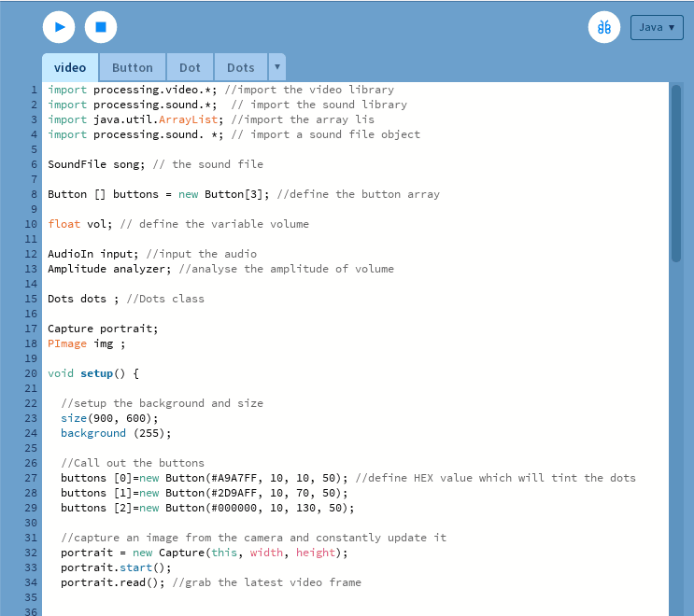Screen dimensions: 694x616
Task: Click line number 20 in gutter
Action: pos(31,373)
